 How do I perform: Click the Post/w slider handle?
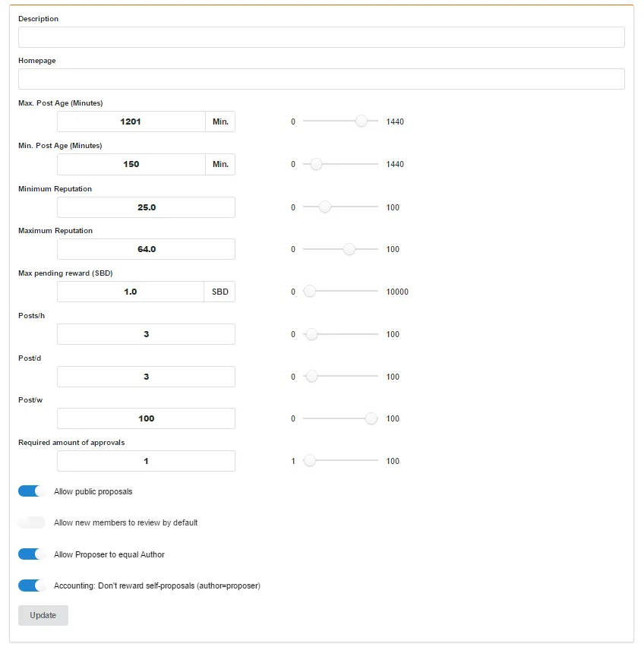[x=371, y=418]
